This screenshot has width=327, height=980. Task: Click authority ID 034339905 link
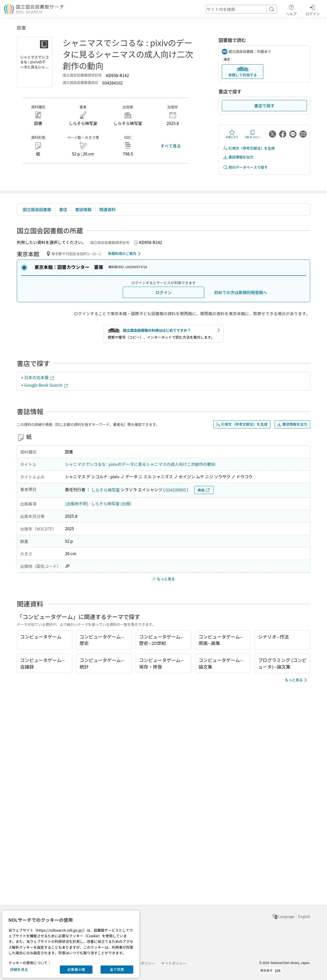click(175, 490)
